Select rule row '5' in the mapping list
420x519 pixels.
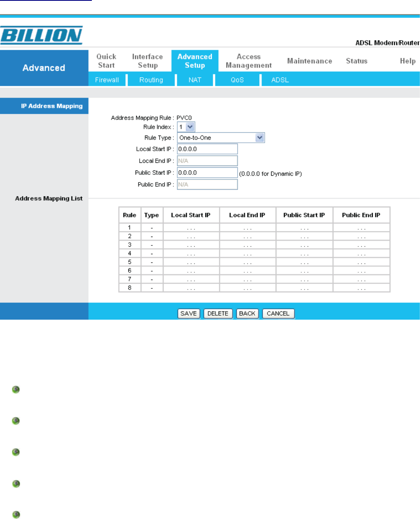[254, 262]
